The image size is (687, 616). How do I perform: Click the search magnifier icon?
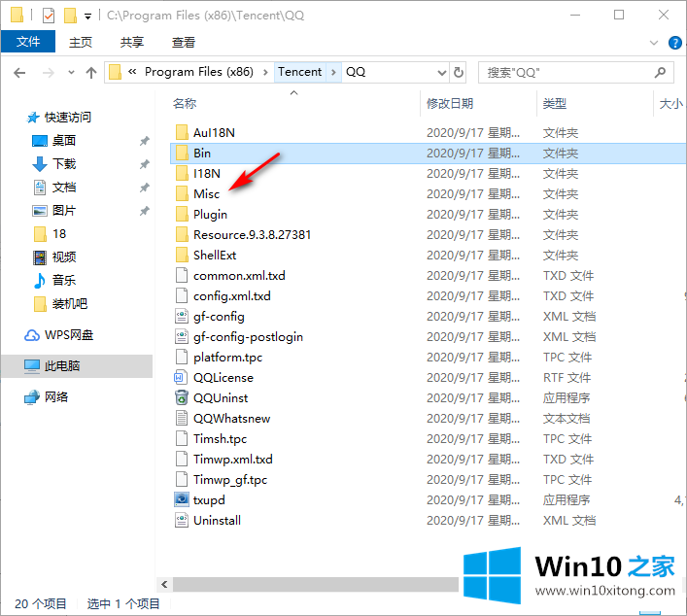pos(660,72)
